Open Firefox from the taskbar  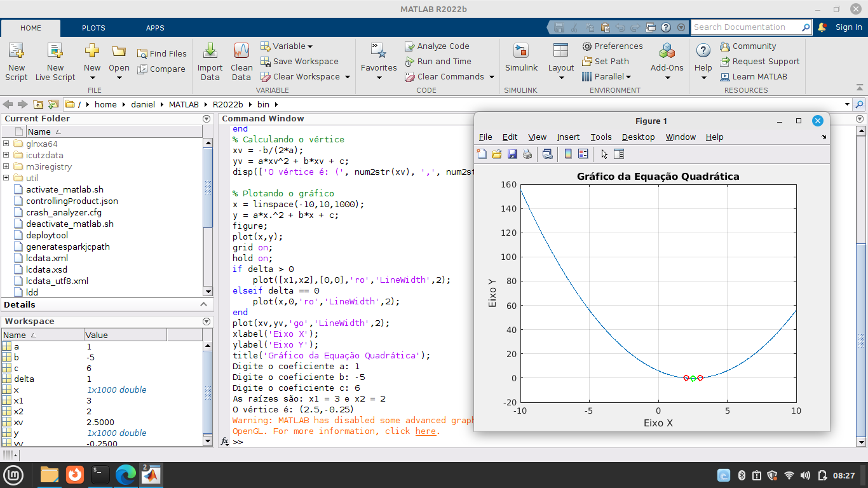75,474
